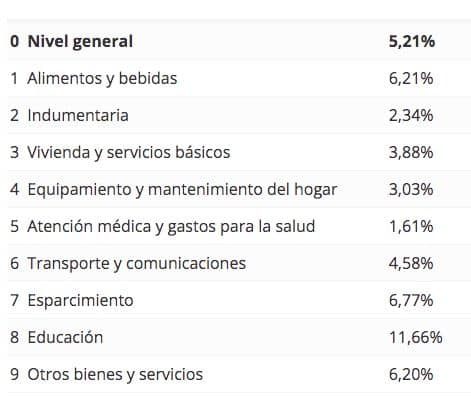Click the 11,66% Educación value
Screen dimensions: 471x399
click(416, 337)
